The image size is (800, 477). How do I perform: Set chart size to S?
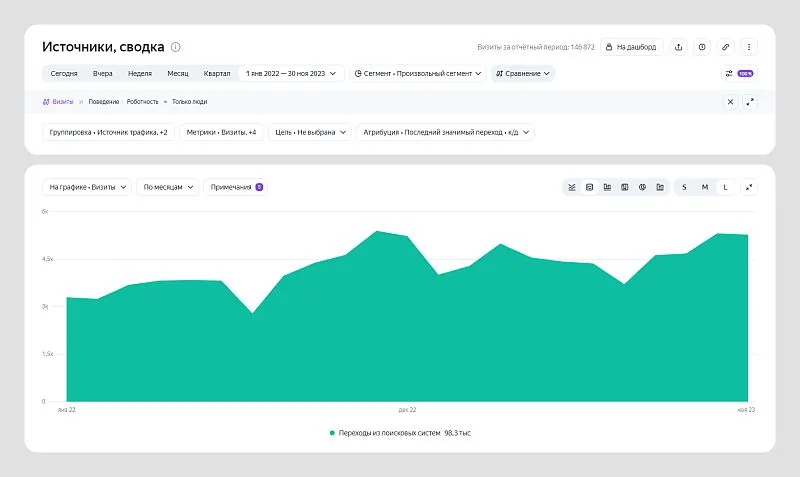coord(684,187)
